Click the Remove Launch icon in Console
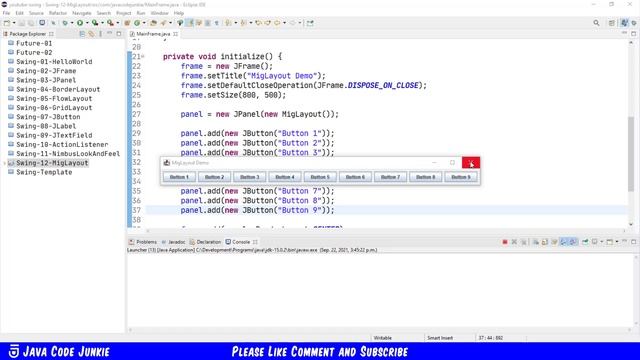640x360 pixels. (514, 242)
